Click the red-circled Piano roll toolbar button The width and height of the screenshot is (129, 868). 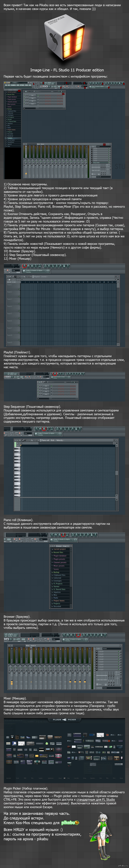tap(44, 429)
